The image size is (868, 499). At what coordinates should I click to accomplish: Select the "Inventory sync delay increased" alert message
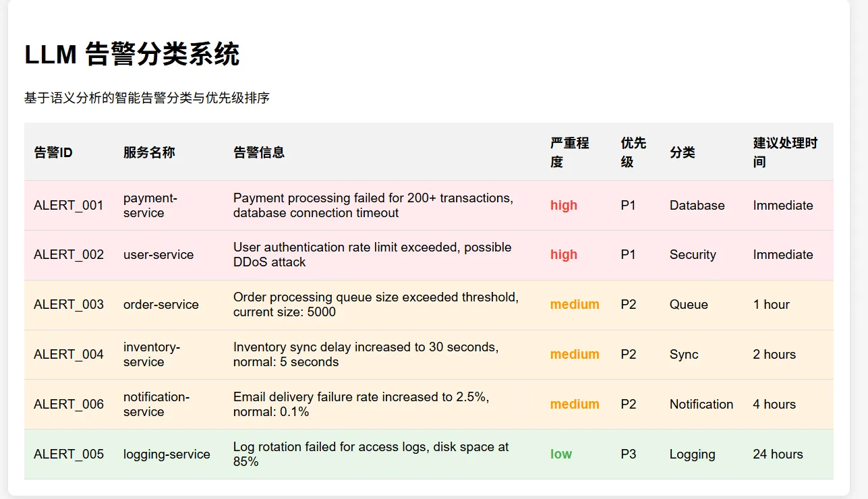pos(366,355)
